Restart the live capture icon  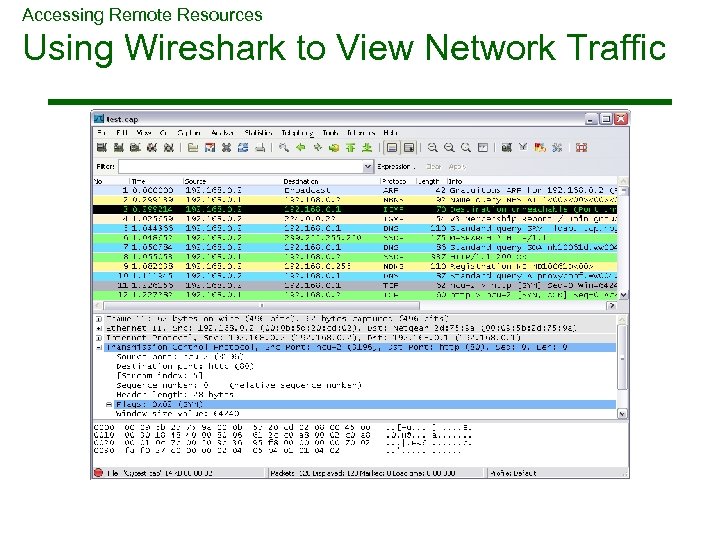169,147
